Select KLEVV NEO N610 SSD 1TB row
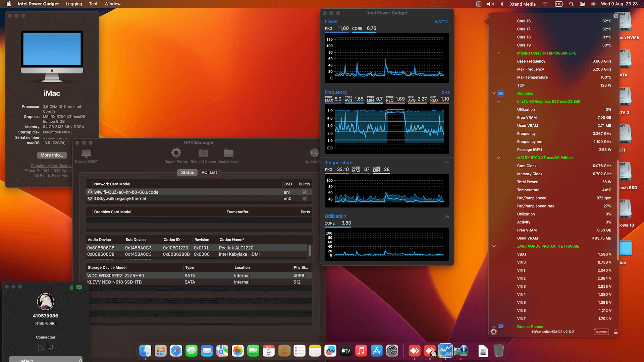This screenshot has width=644, height=362. 199,282
